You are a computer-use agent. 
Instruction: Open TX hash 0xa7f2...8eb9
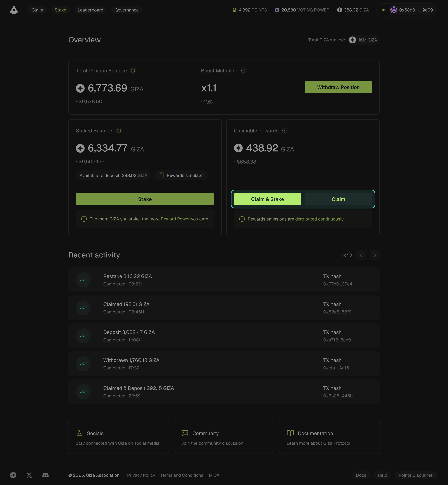(337, 340)
